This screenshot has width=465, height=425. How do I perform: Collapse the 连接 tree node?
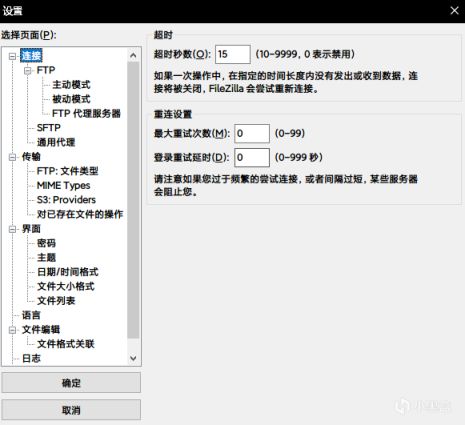click(13, 56)
